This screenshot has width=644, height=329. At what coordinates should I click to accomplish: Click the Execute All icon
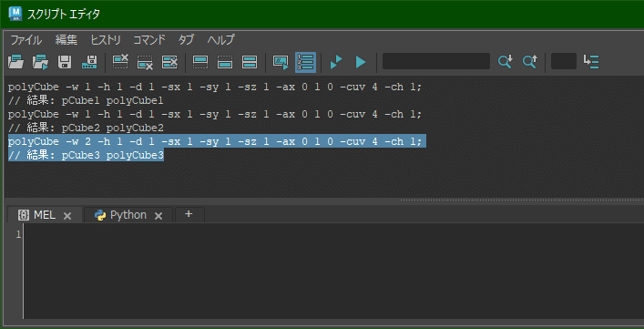336,62
